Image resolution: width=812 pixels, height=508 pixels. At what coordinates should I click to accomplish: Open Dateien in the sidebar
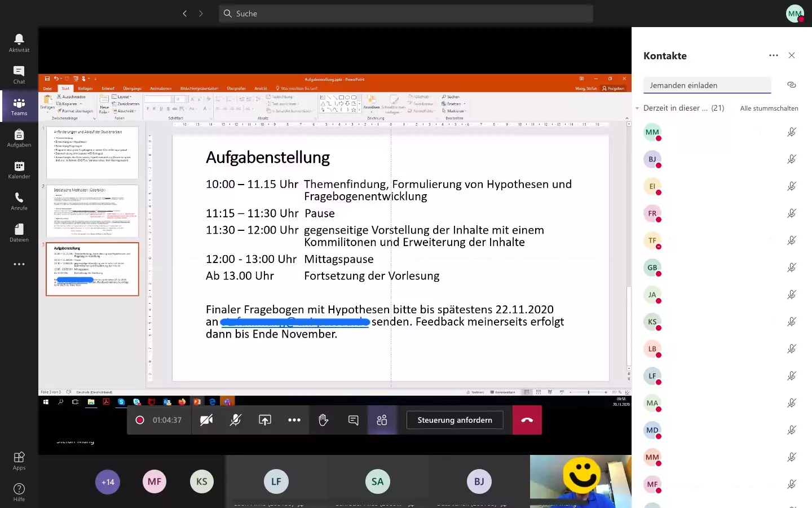click(x=19, y=232)
